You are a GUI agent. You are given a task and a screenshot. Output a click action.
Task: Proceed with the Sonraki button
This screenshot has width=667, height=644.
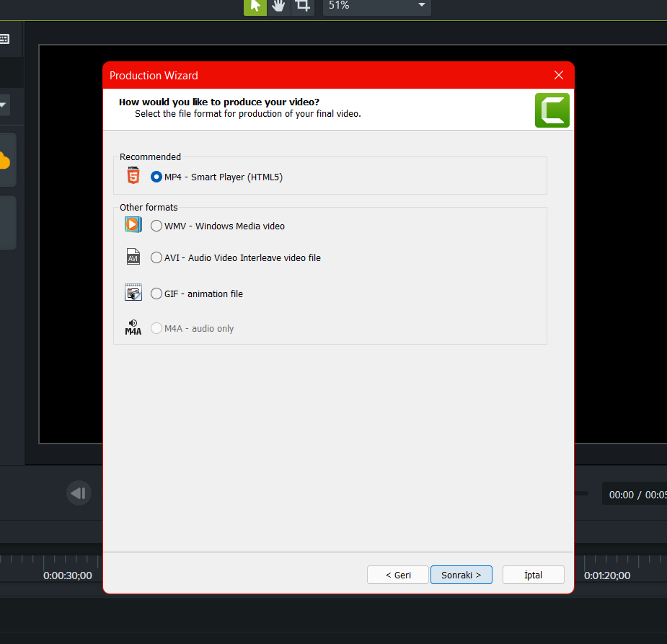(x=461, y=575)
